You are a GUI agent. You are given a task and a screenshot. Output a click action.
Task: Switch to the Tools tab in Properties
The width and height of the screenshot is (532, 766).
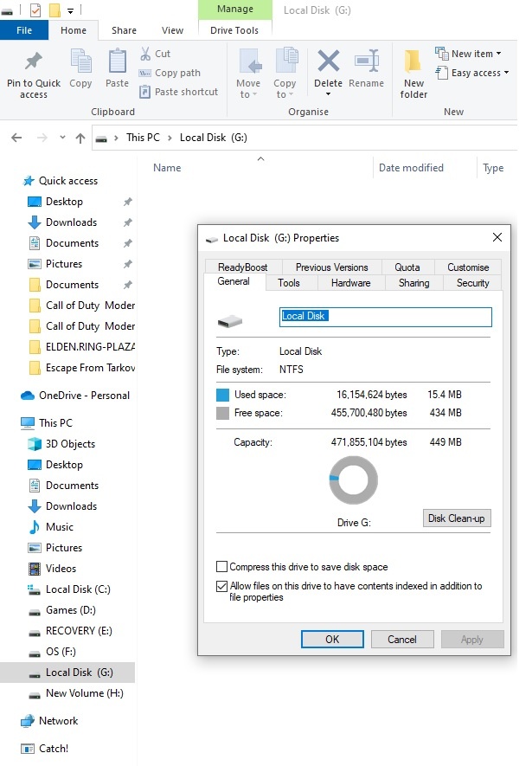(289, 283)
